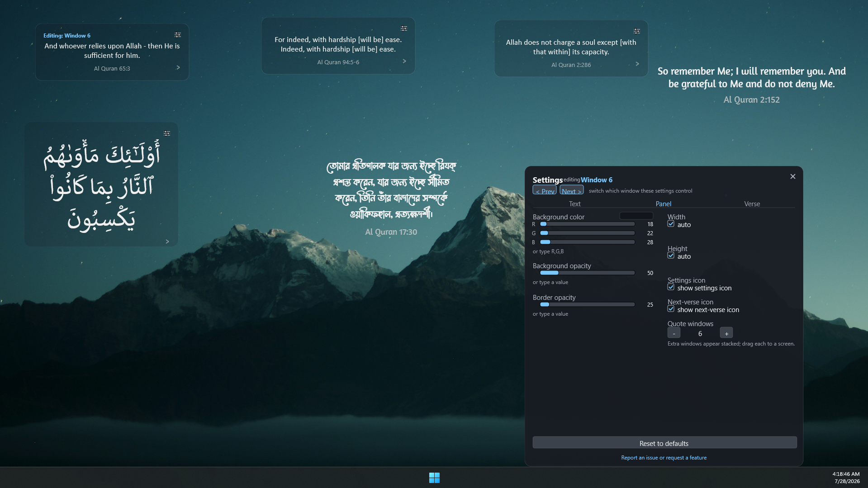
Task: Increase quote windows with plus button
Action: [726, 333]
